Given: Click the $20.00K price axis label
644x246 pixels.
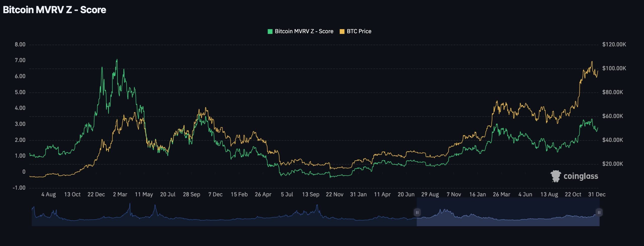Looking at the screenshot, I should 613,164.
